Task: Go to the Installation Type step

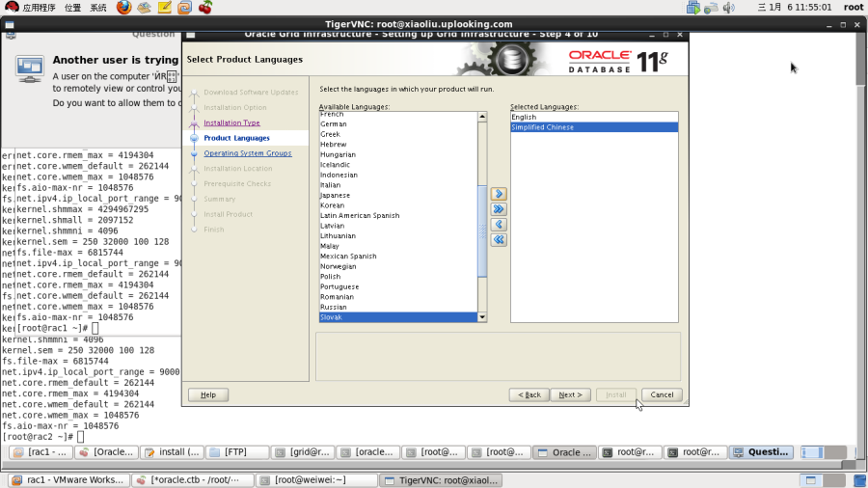Action: coord(231,122)
